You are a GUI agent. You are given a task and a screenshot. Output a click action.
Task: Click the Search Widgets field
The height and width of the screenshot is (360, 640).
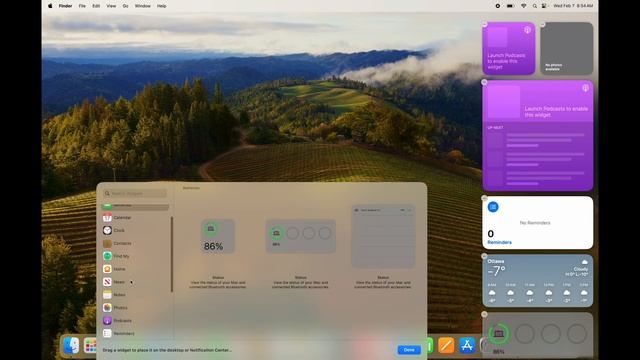[135, 193]
